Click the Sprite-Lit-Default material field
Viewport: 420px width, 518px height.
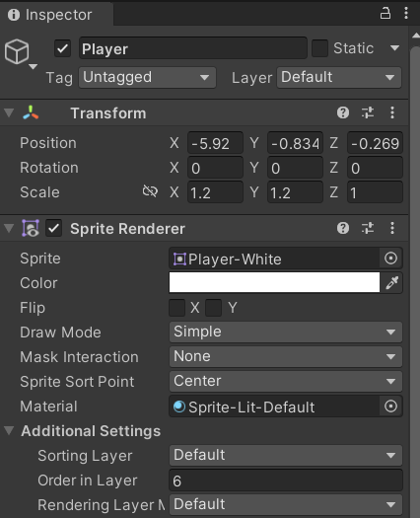274,407
